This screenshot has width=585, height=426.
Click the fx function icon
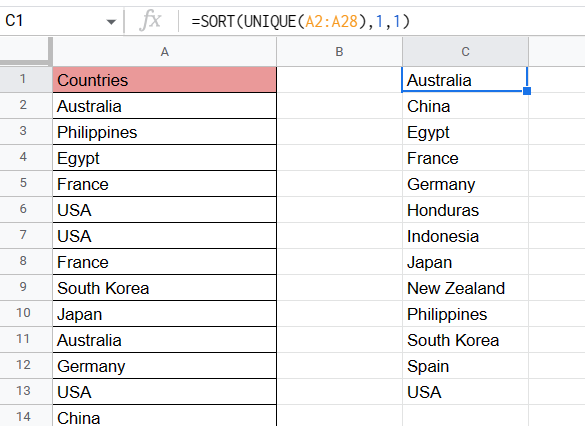(x=150, y=21)
